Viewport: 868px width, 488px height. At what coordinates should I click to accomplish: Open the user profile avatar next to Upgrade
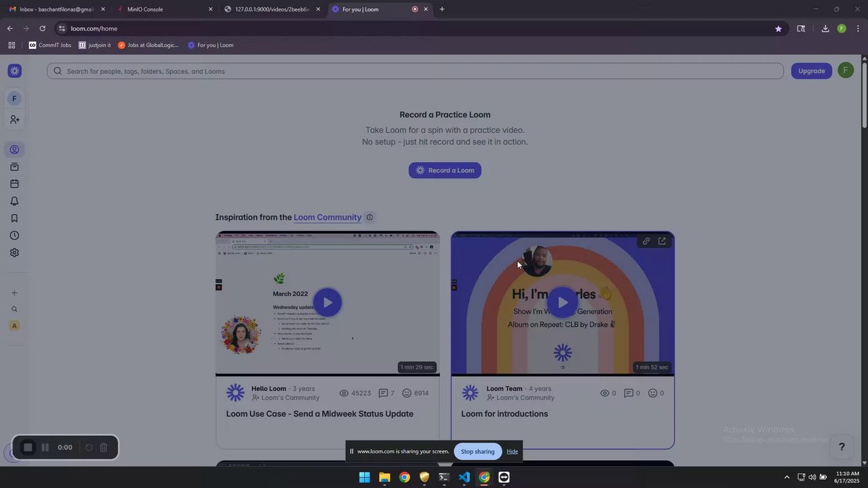846,71
